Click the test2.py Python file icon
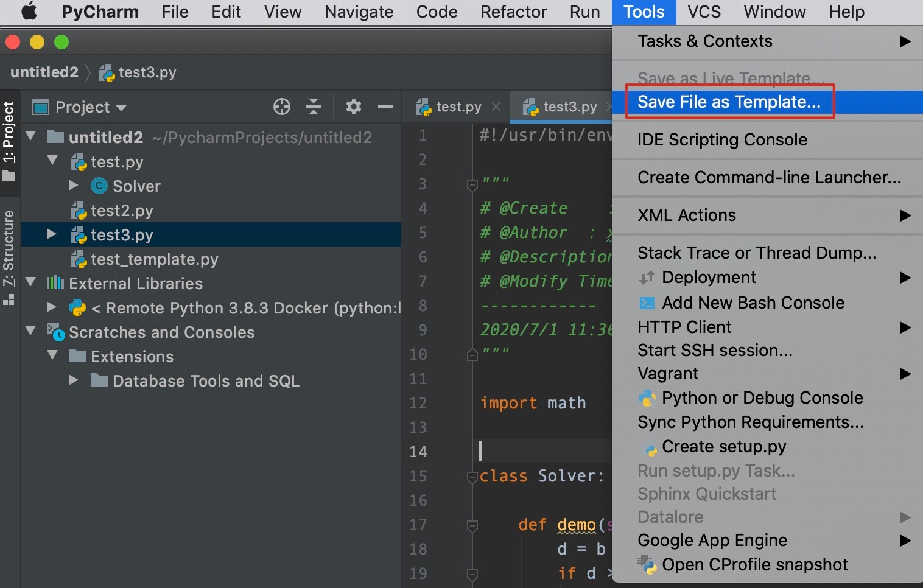The image size is (923, 588). pyautogui.click(x=79, y=211)
